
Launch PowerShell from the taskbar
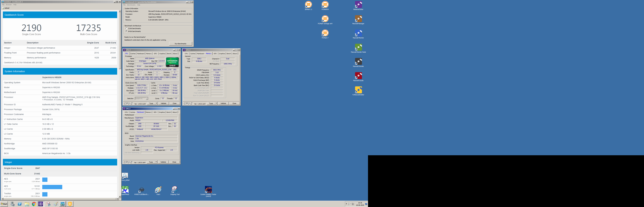(x=20, y=204)
